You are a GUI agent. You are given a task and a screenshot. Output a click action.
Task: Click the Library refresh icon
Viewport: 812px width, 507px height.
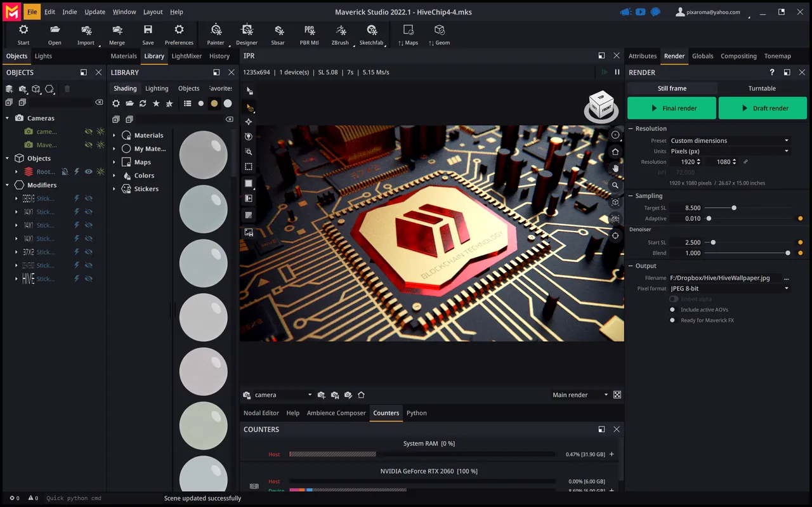pos(143,103)
